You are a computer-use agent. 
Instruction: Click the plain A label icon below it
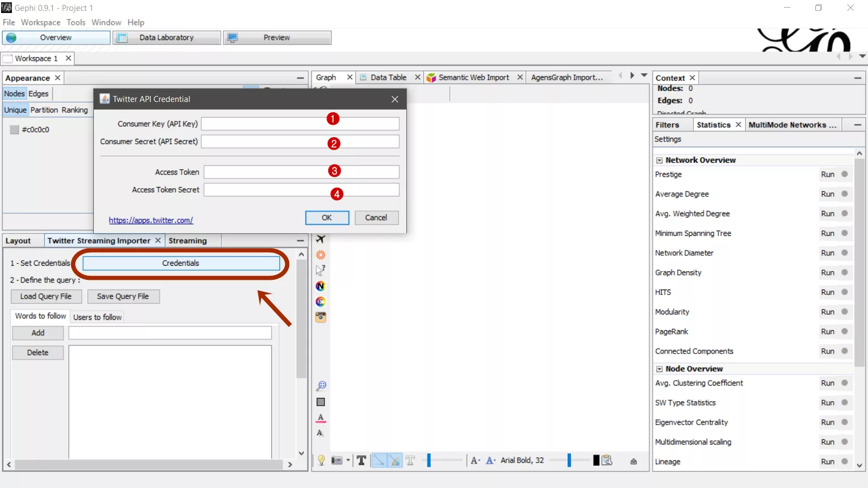320,433
